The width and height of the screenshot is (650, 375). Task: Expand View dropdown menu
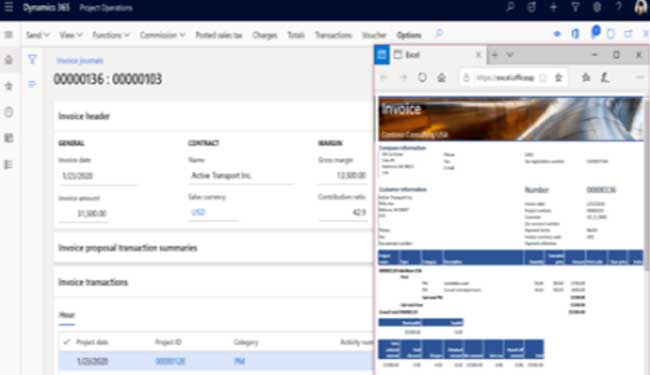(71, 35)
